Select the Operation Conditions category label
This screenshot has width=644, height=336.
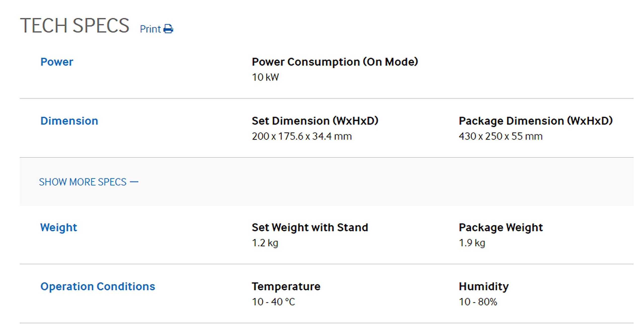click(98, 286)
